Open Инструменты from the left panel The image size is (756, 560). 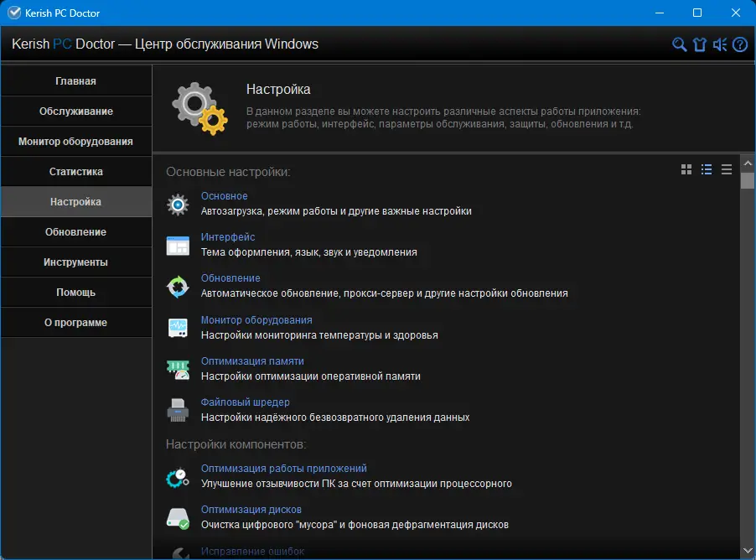76,262
